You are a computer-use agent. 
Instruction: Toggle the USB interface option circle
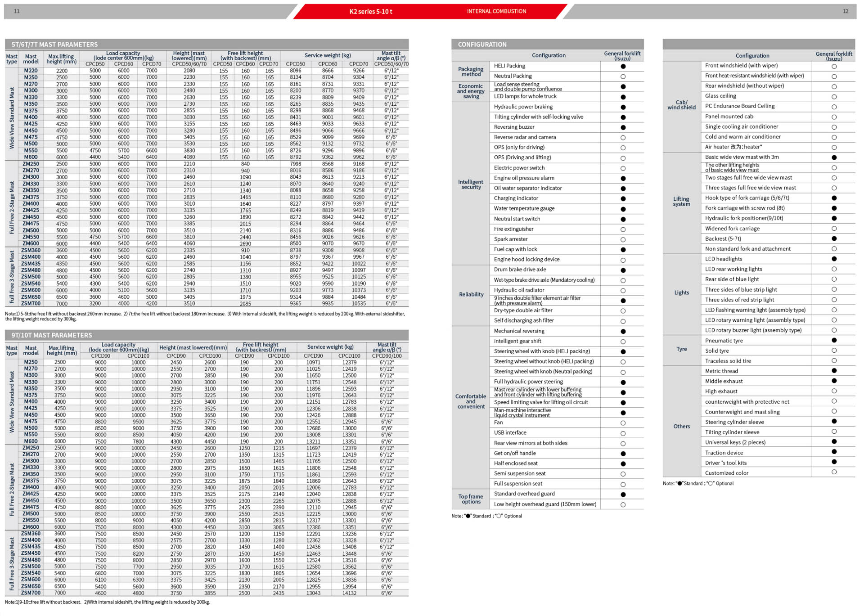click(623, 433)
